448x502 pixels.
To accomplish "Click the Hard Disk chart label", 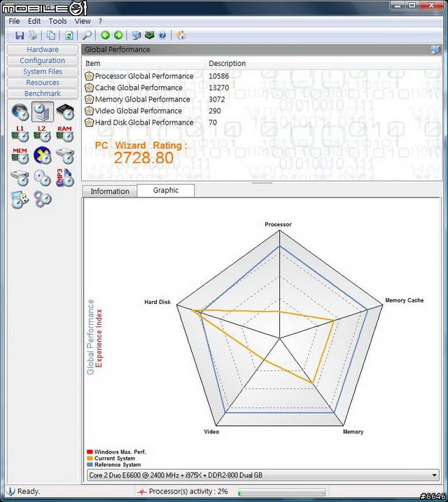I will pyautogui.click(x=157, y=302).
